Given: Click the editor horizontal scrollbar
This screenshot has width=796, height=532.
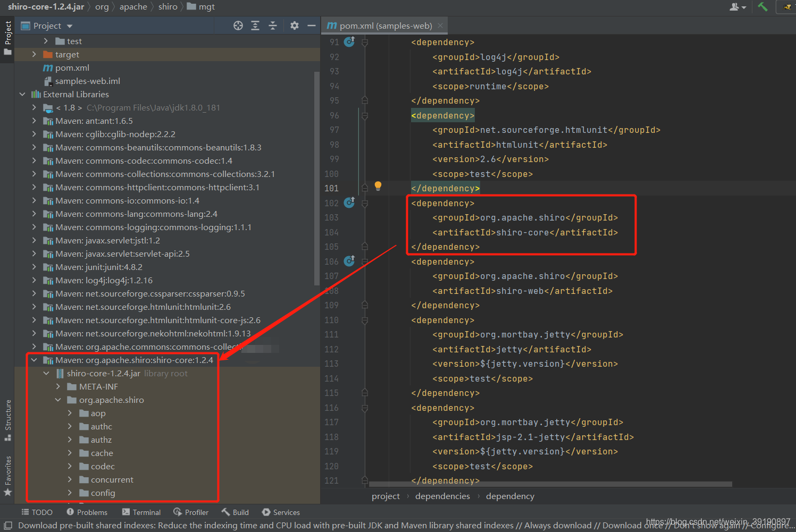Looking at the screenshot, I should [550, 484].
